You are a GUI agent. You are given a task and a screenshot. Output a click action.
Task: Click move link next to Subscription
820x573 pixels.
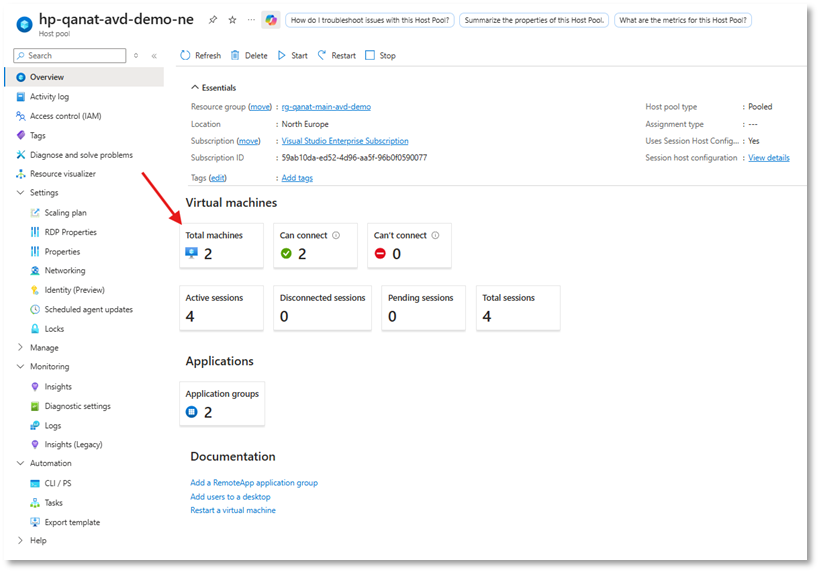tap(248, 141)
